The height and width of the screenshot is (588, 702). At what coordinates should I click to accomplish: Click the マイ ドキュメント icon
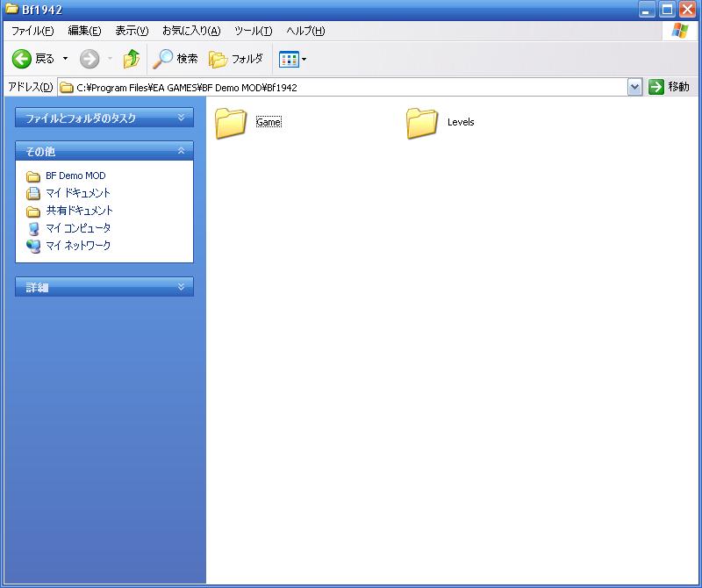pos(33,193)
